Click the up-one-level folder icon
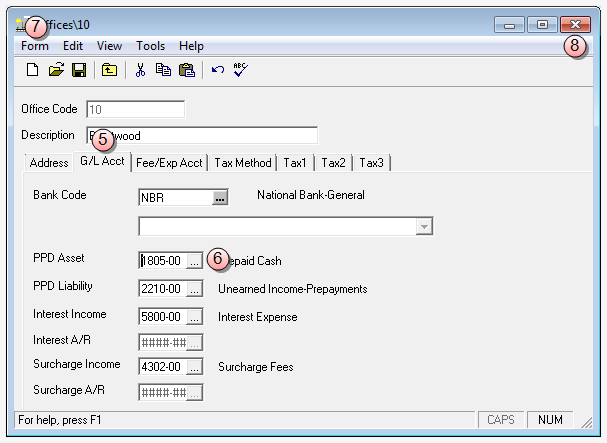 click(109, 70)
